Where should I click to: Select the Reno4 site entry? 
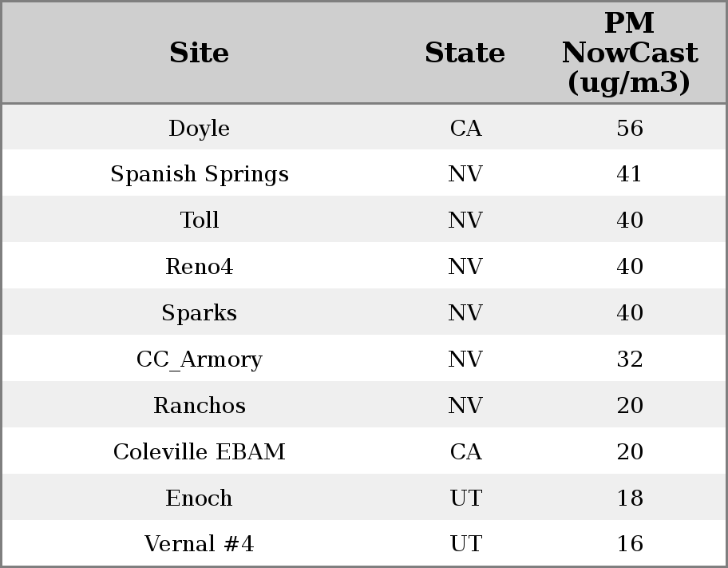199,267
